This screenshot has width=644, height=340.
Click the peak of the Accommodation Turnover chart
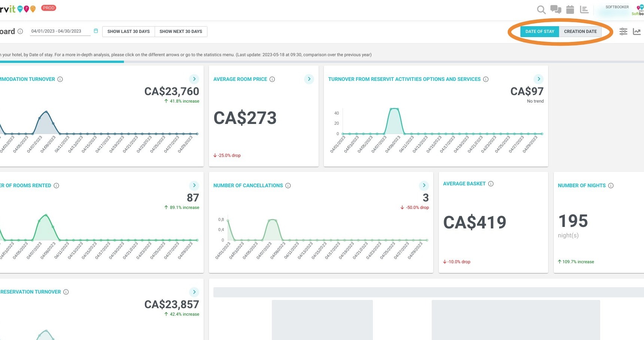pos(46,112)
